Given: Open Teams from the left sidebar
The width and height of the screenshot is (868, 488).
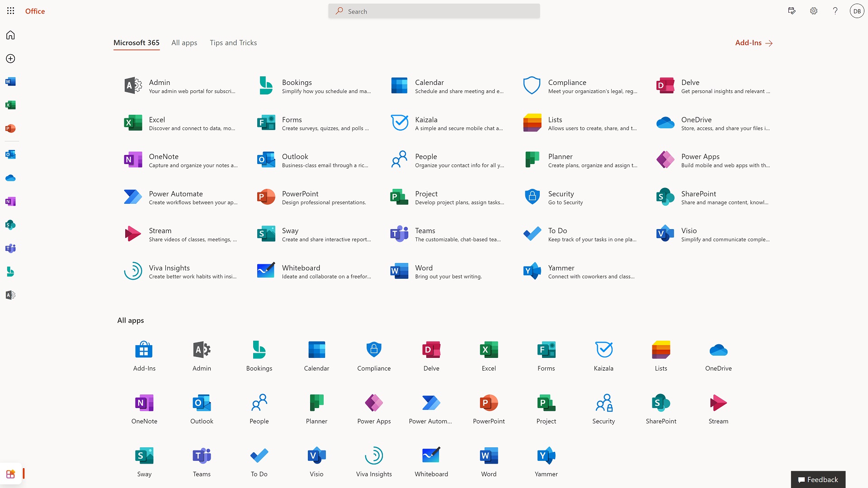Looking at the screenshot, I should coord(10,249).
